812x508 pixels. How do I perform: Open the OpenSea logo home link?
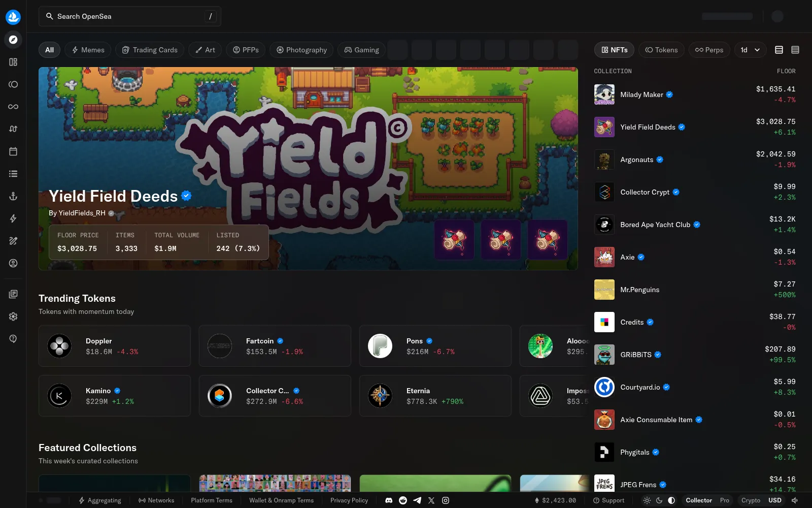click(x=13, y=17)
